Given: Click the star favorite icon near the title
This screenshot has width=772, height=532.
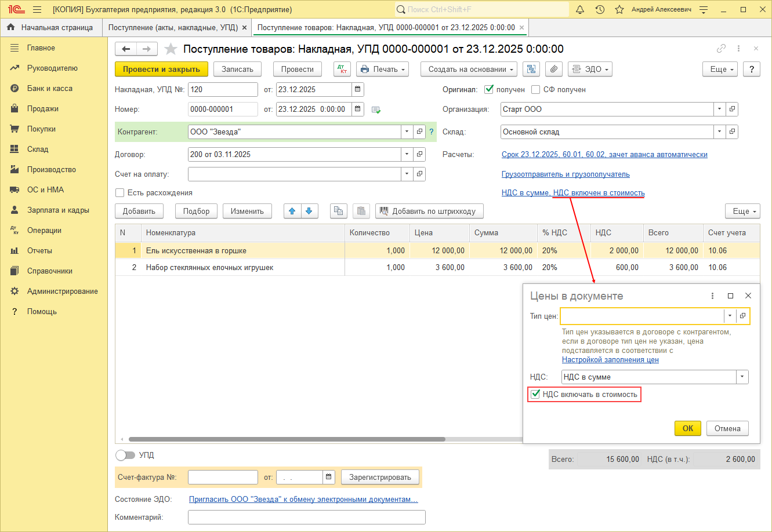Looking at the screenshot, I should (x=171, y=49).
